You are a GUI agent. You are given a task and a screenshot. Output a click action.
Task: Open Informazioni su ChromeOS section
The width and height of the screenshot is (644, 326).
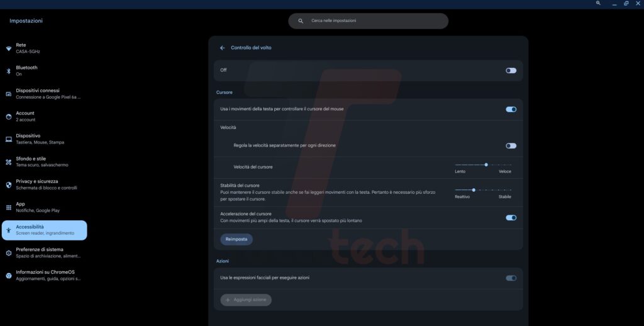coord(45,276)
